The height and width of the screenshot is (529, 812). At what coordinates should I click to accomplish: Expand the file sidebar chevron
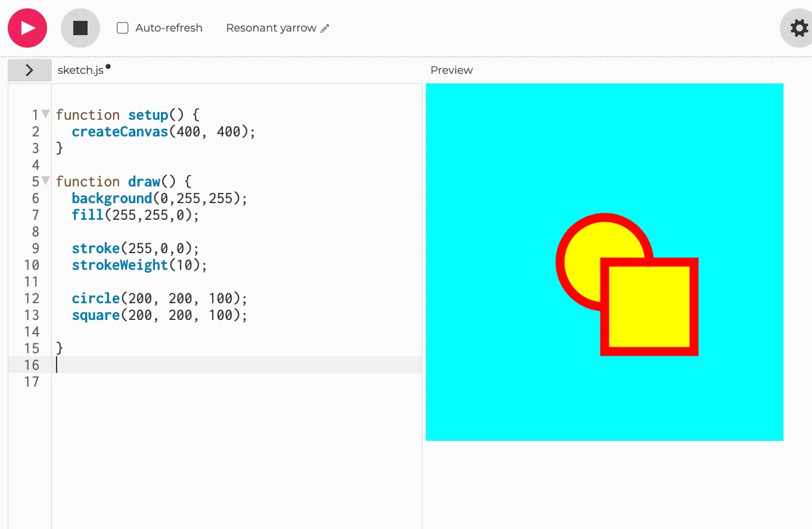coord(30,70)
